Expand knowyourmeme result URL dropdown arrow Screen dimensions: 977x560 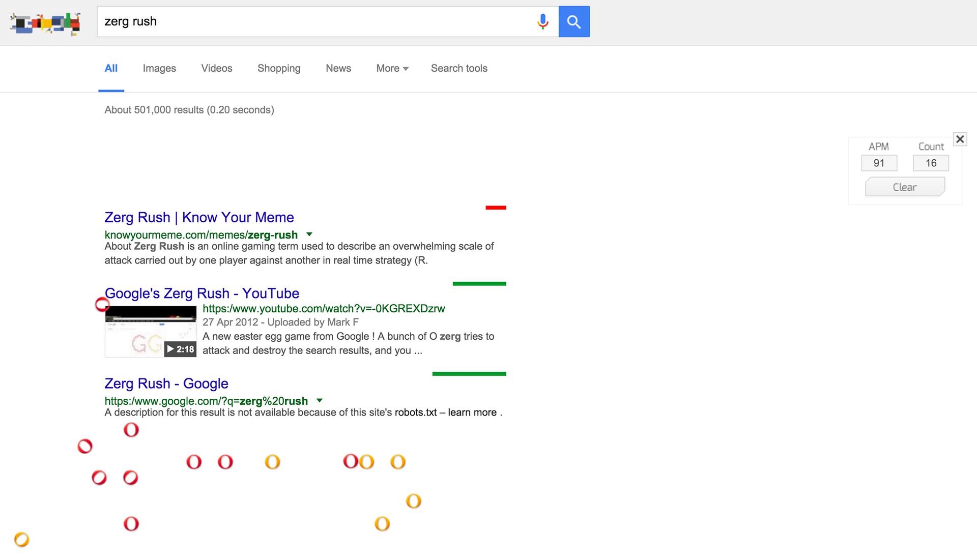click(x=309, y=234)
